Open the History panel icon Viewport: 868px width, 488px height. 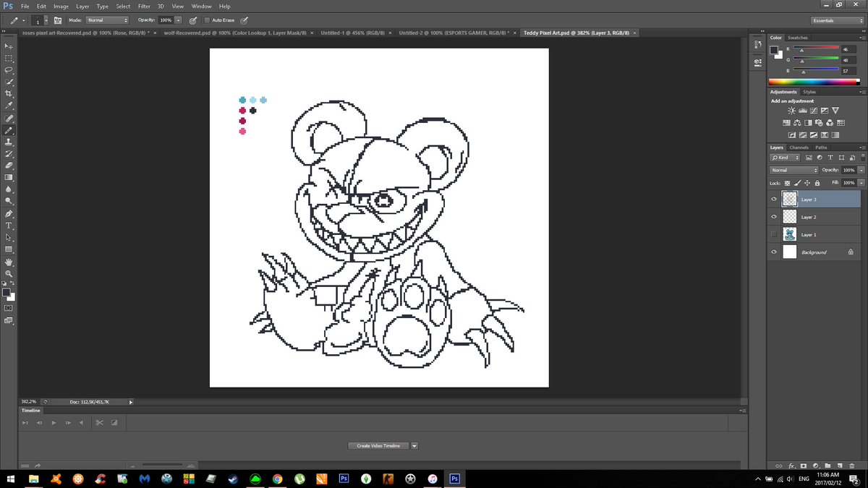(x=757, y=46)
